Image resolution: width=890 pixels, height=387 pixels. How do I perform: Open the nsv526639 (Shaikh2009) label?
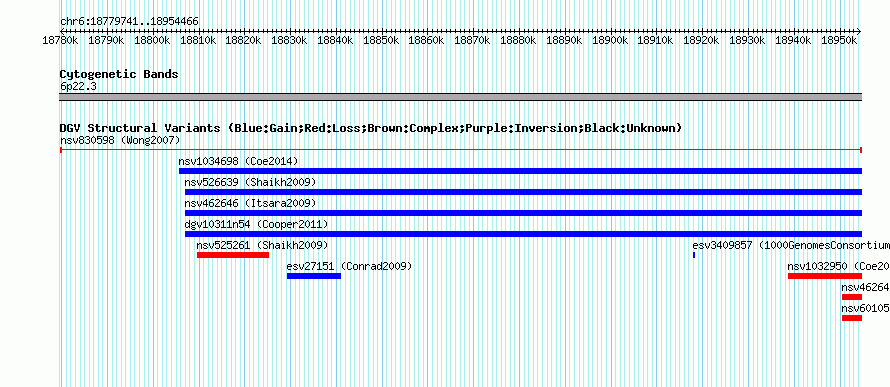(250, 182)
